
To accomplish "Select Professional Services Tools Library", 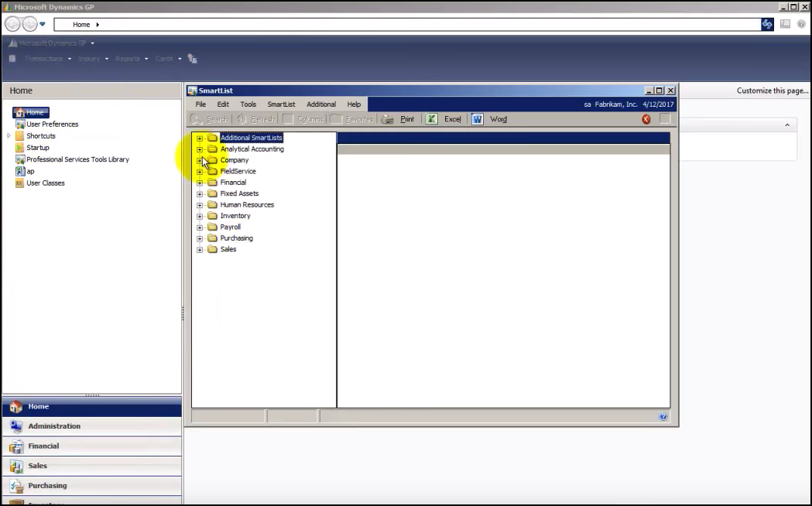I will click(x=77, y=159).
